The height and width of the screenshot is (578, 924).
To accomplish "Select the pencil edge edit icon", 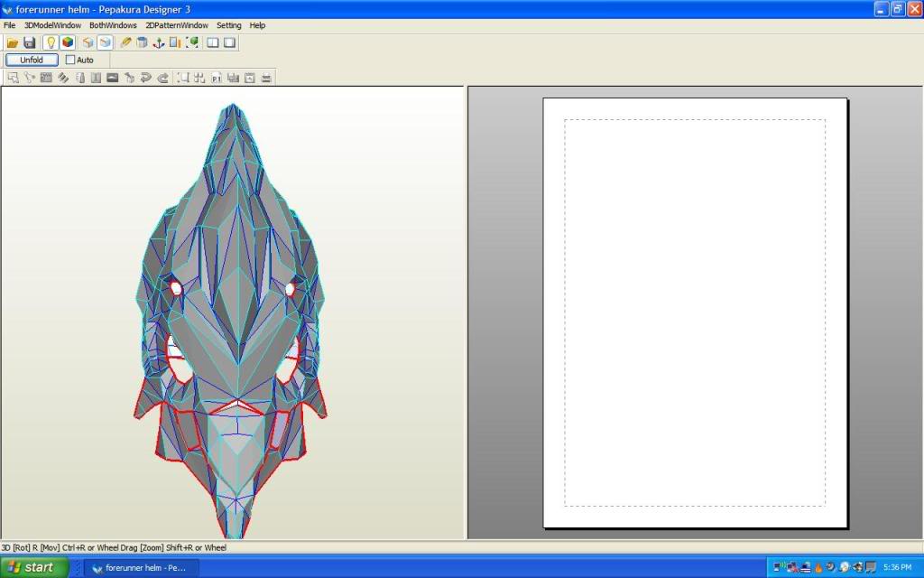I will point(125,42).
